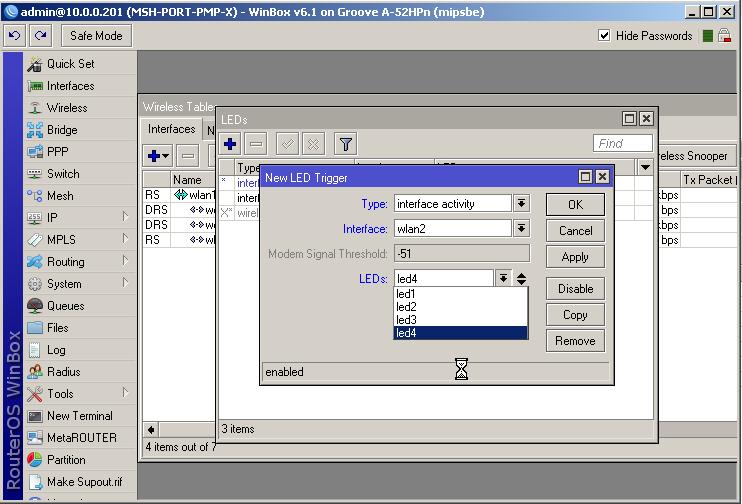
Task: Expand the Routing submenu arrow
Action: (125, 260)
